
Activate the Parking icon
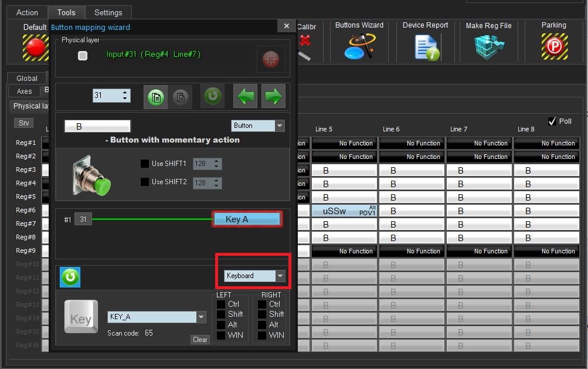tap(553, 46)
